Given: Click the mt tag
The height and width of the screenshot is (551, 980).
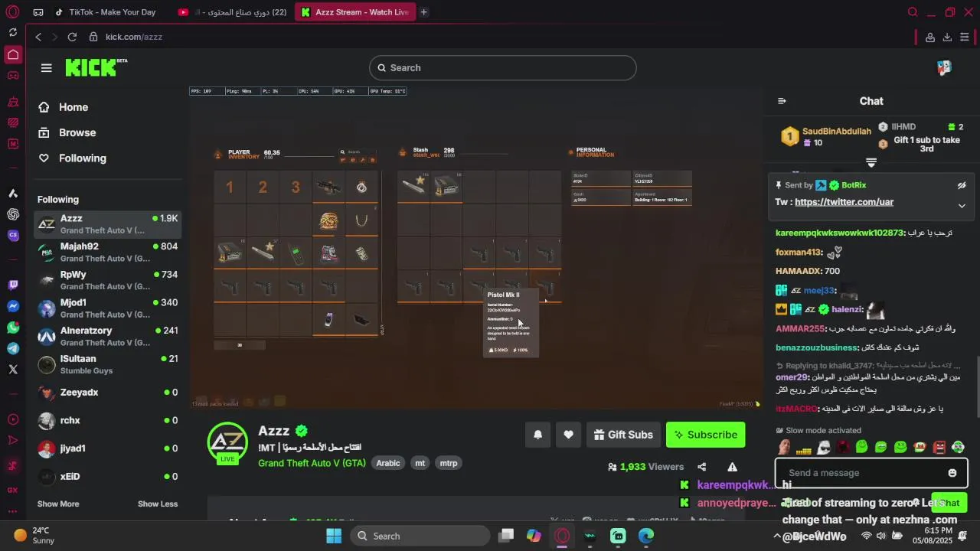Looking at the screenshot, I should point(420,463).
